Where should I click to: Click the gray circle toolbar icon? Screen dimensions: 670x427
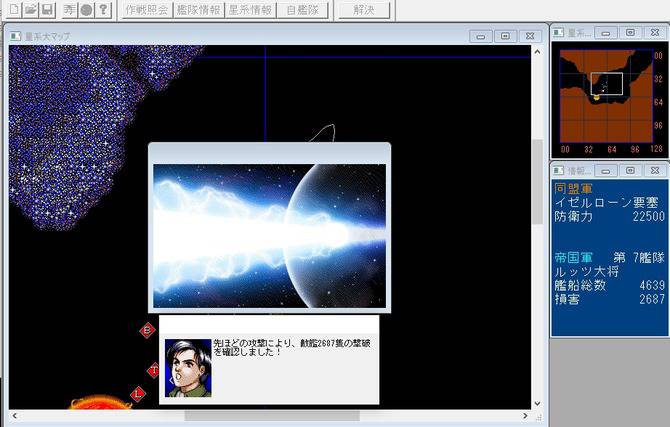[x=86, y=9]
